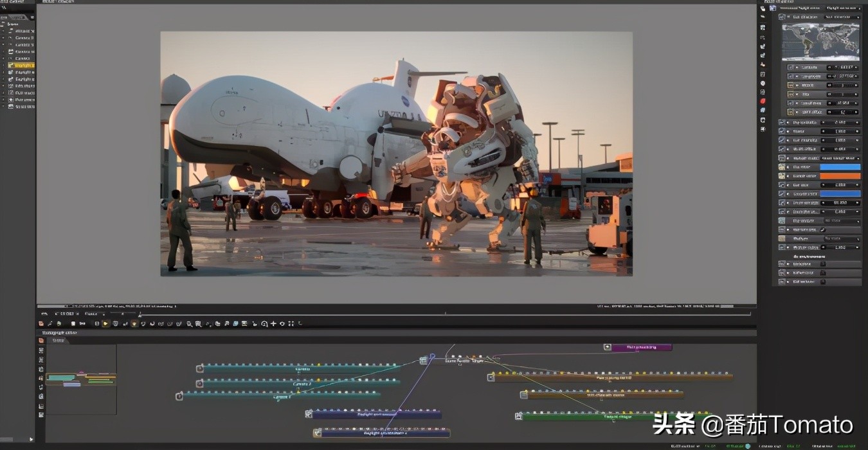Click the orange color swatch in properties
Image resolution: width=868 pixels, height=450 pixels.
point(840,175)
